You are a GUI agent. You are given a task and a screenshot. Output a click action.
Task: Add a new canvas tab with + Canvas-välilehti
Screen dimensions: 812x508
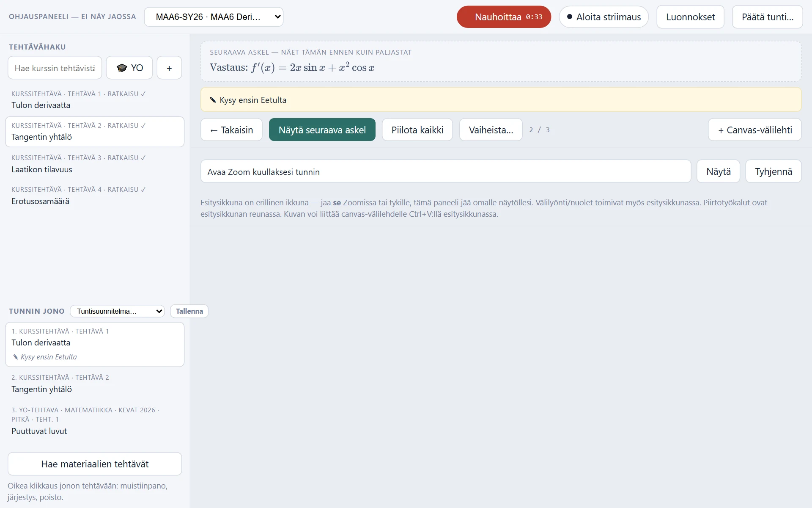(754, 130)
